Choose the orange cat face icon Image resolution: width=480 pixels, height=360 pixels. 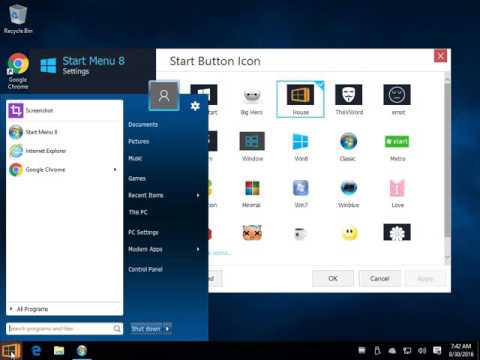252,232
